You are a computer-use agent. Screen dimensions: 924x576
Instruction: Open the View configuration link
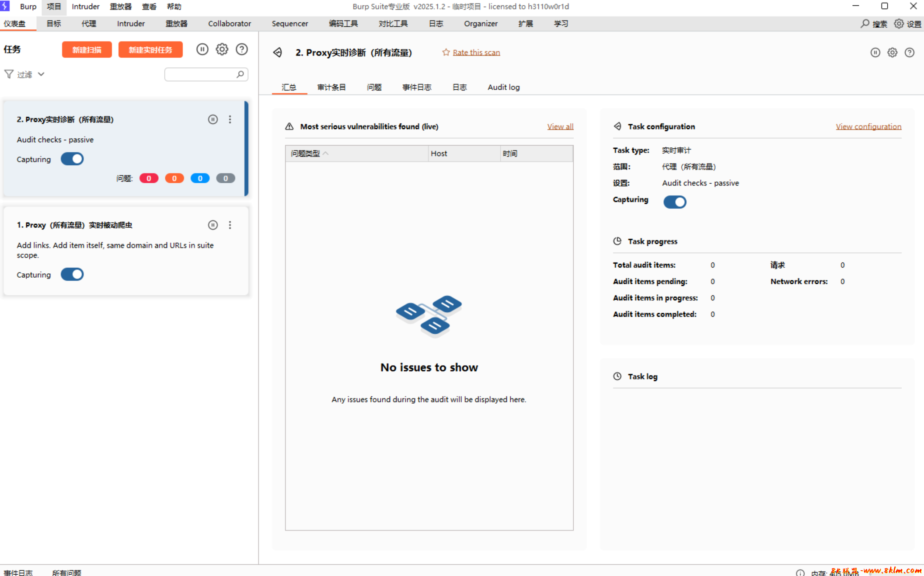(868, 126)
